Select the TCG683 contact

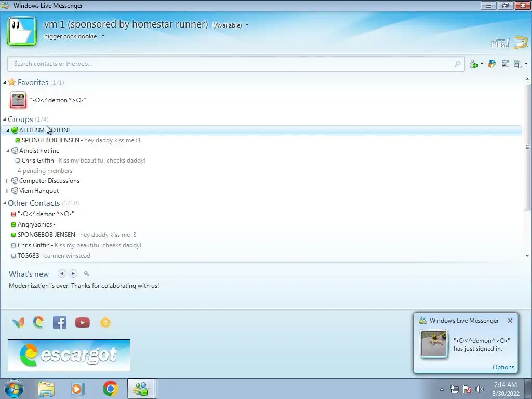click(50, 256)
